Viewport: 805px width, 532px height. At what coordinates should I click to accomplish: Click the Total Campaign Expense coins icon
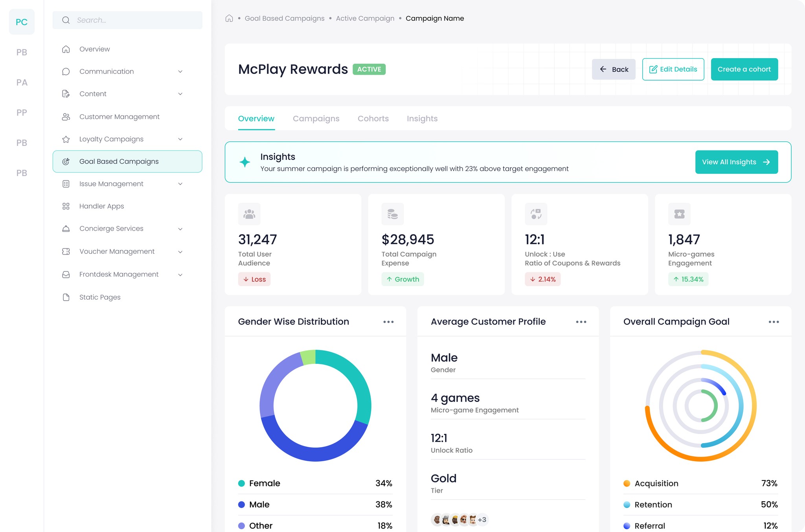pyautogui.click(x=392, y=214)
